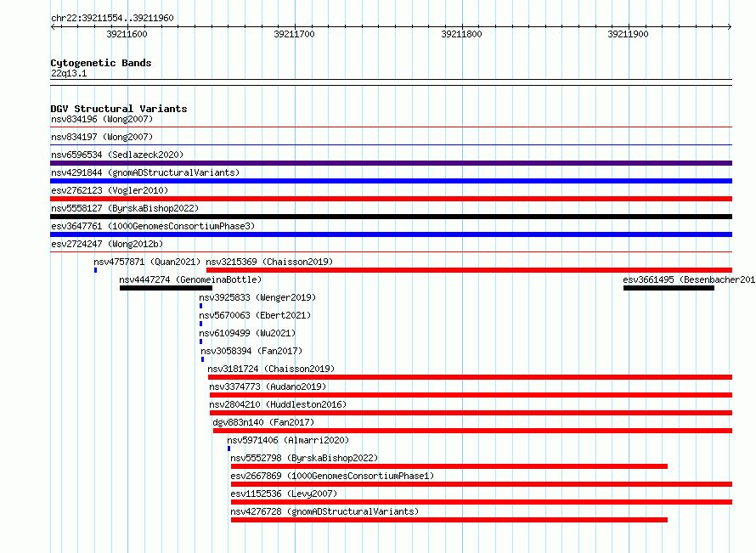
Task: Open esv1152536 (Levy2007) label
Action: (284, 494)
